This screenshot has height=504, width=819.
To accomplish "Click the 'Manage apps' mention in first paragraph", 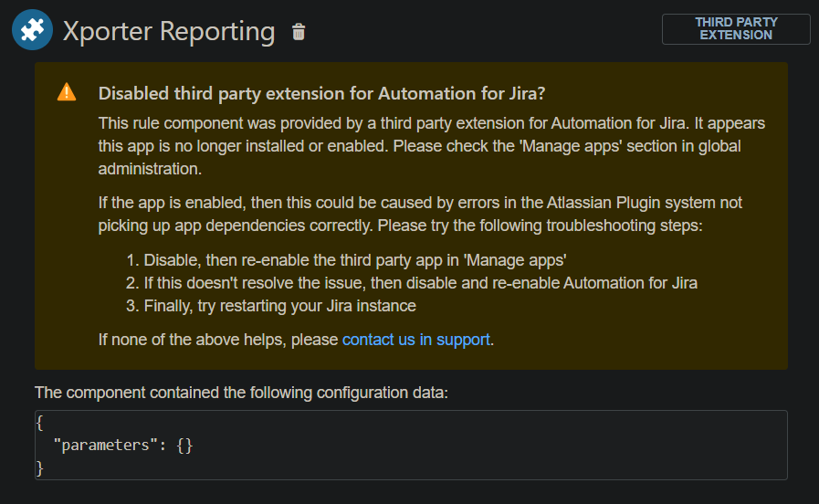I will point(571,146).
